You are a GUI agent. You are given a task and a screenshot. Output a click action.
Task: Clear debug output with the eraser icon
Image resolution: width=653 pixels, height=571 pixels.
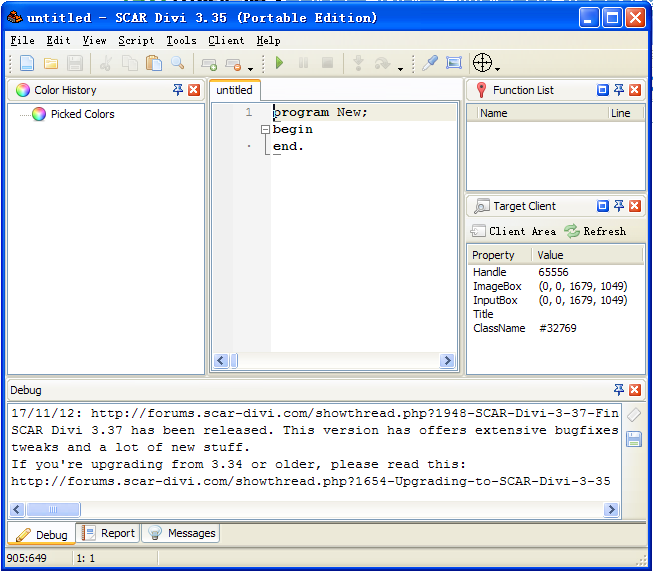pyautogui.click(x=633, y=415)
